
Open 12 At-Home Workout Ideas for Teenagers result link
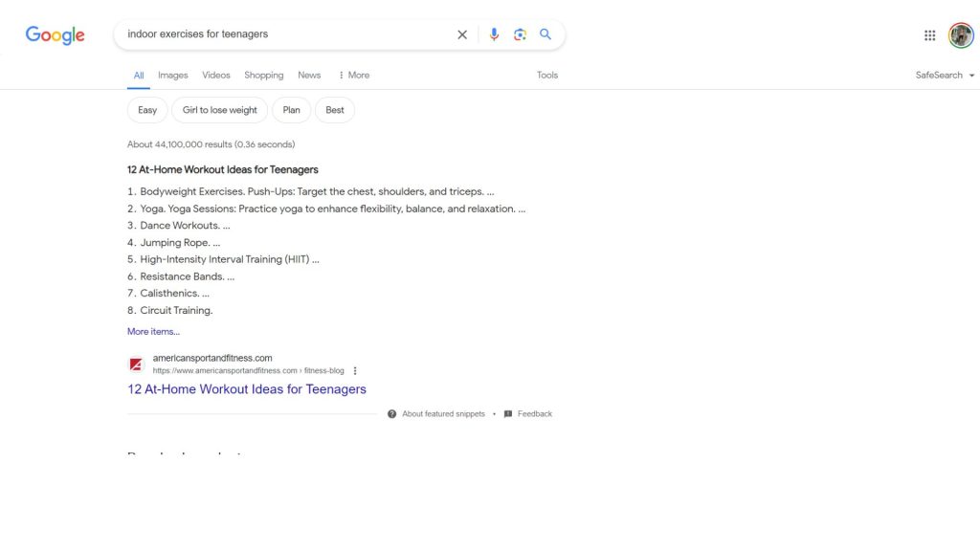click(247, 389)
